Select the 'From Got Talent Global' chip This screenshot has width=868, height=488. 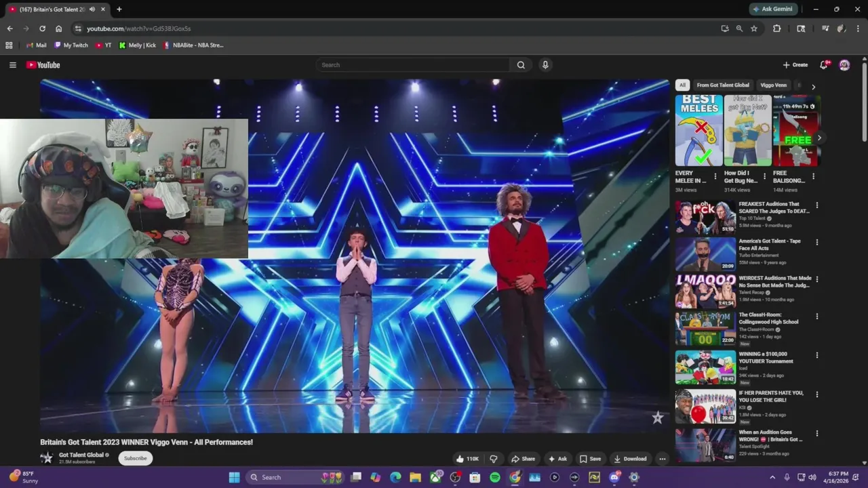(x=723, y=85)
